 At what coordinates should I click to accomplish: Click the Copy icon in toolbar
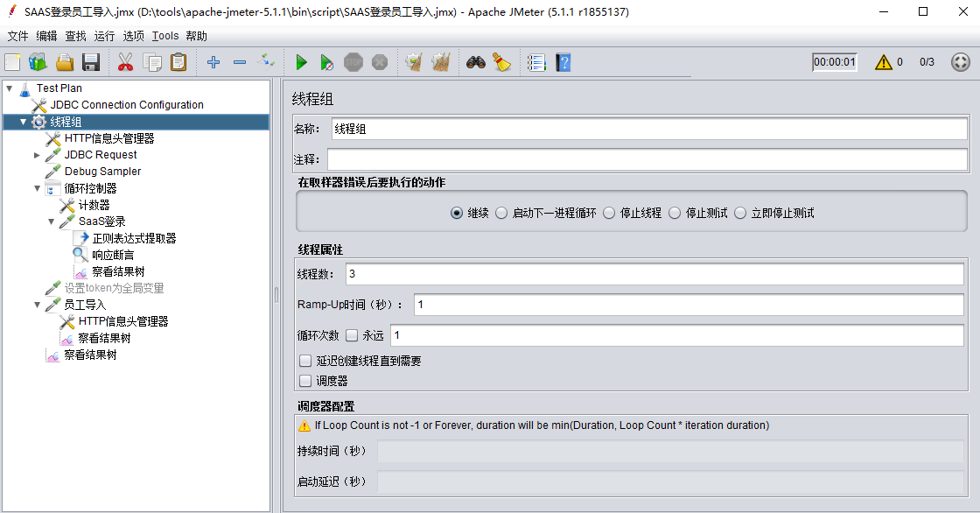(x=152, y=62)
